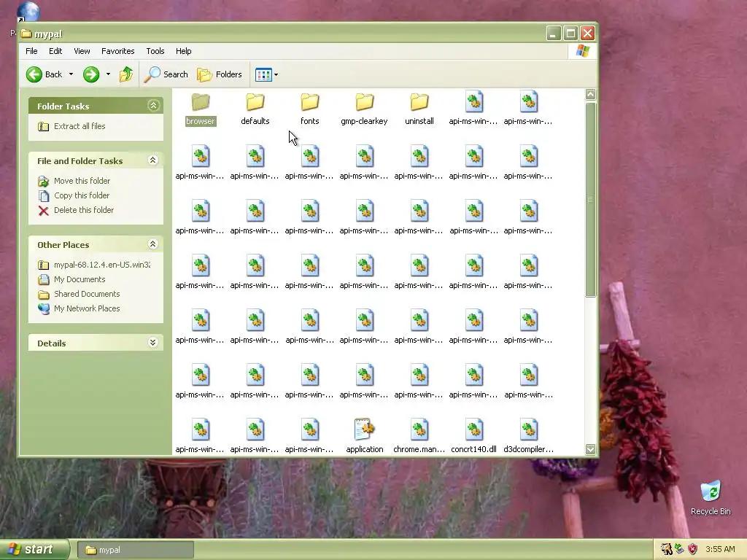Open the gmp-clearkey folder

(365, 109)
